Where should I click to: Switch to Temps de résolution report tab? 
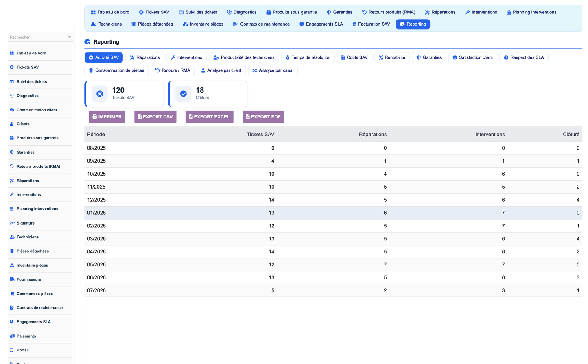click(x=308, y=57)
